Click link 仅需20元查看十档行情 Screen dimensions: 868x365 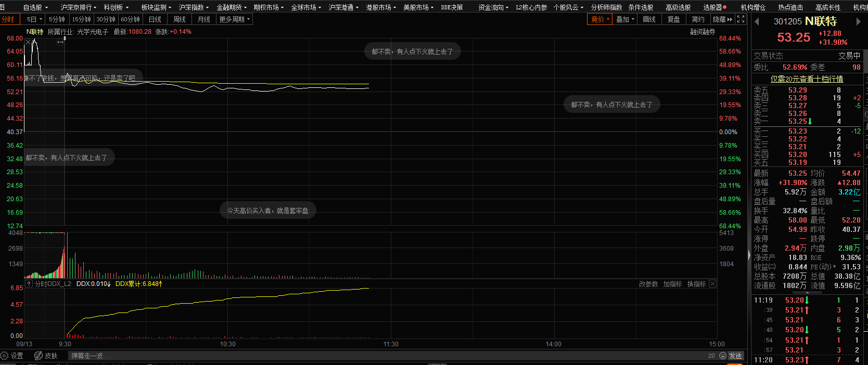click(807, 79)
